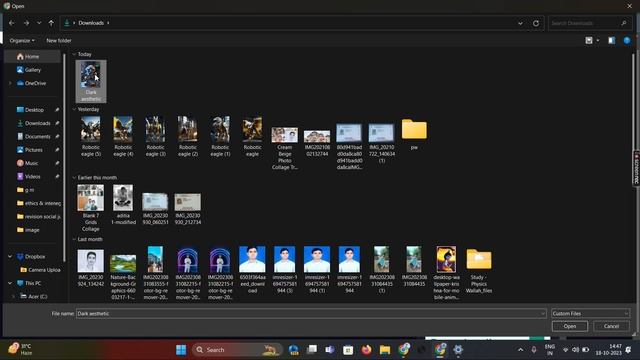Image resolution: width=640 pixels, height=360 pixels.
Task: Expand the Acer (C:) drive
Action: pyautogui.click(x=13, y=296)
